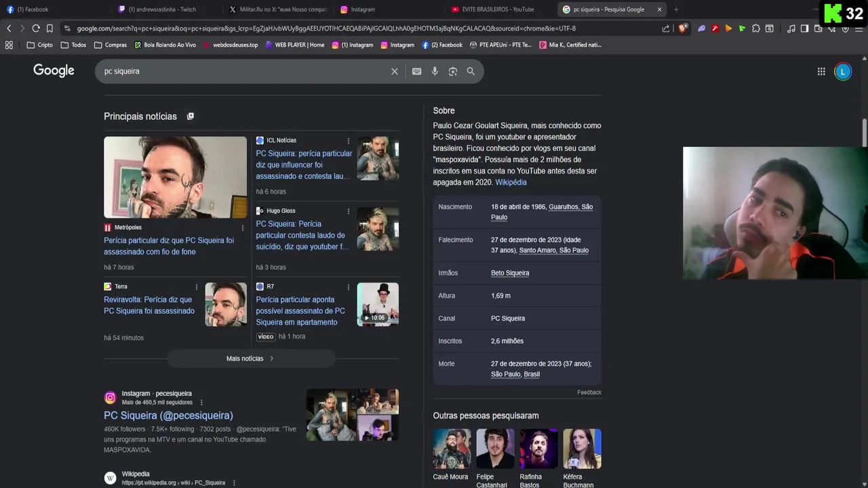Open Beto Siqueira sibling link
The width and height of the screenshot is (868, 488).
click(510, 273)
